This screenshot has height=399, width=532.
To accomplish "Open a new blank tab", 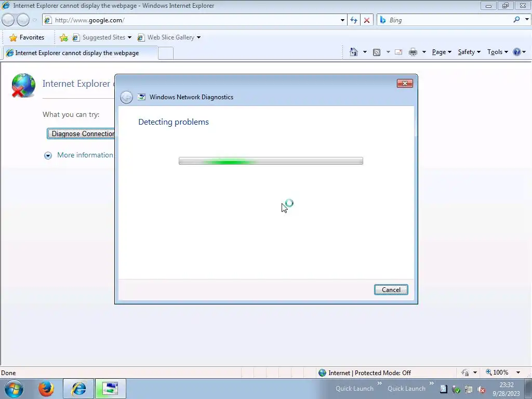I will coord(166,54).
